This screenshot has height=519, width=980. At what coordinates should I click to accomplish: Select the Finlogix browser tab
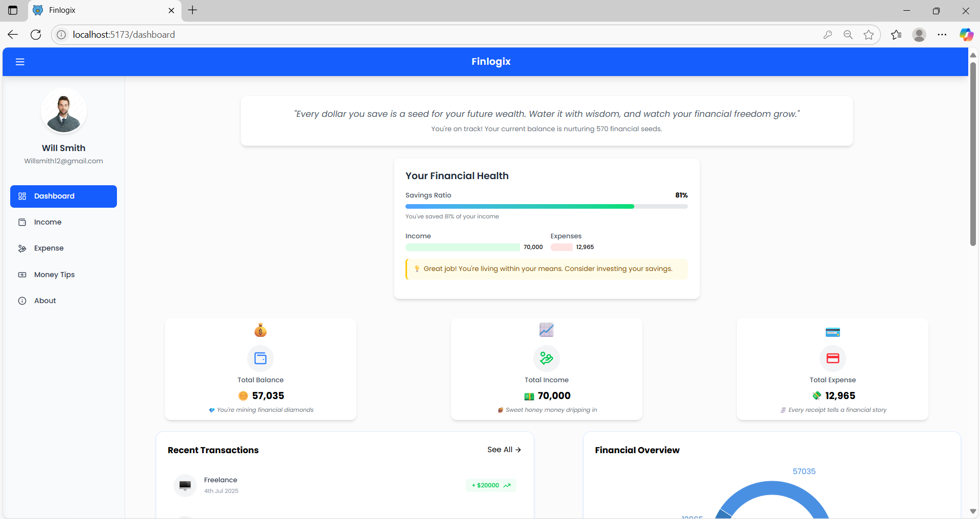point(105,10)
